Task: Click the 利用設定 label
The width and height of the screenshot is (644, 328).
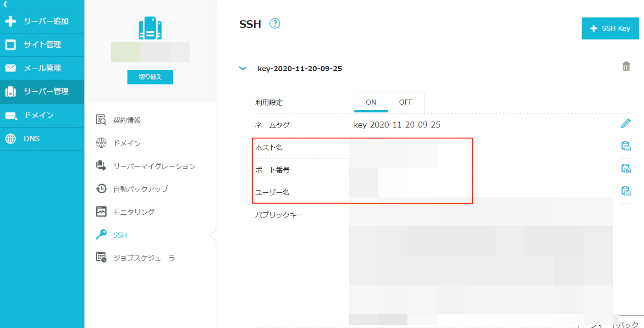Action: tap(269, 103)
